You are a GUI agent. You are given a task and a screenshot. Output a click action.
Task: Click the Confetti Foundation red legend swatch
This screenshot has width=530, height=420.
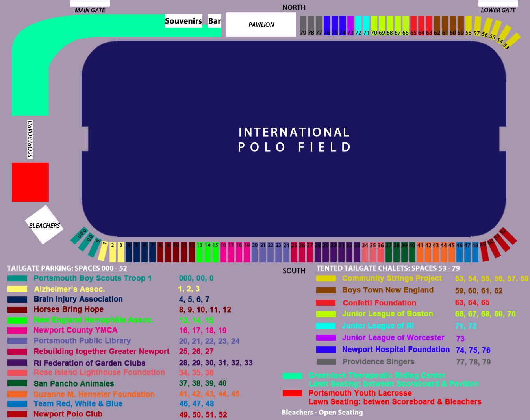(x=326, y=303)
